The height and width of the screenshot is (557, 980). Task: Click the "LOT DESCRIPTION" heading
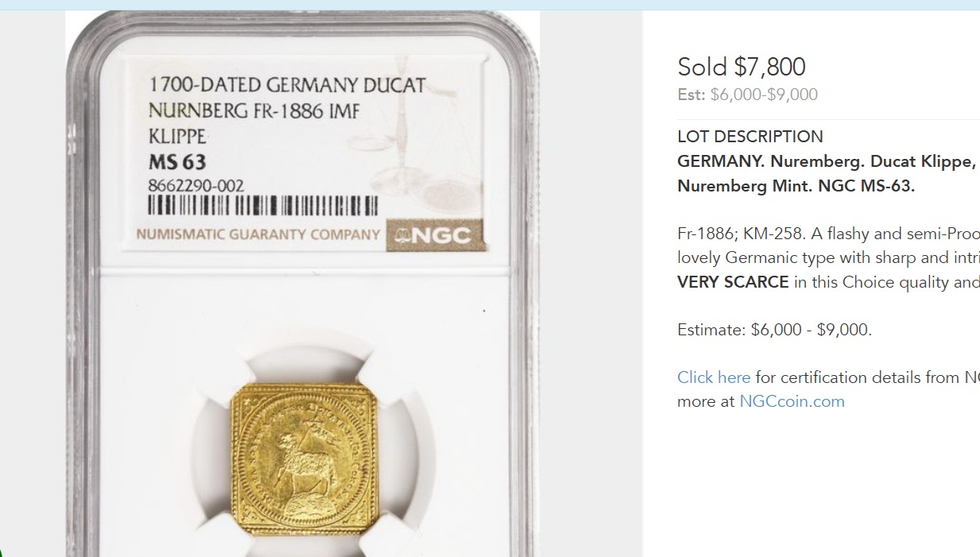[750, 137]
